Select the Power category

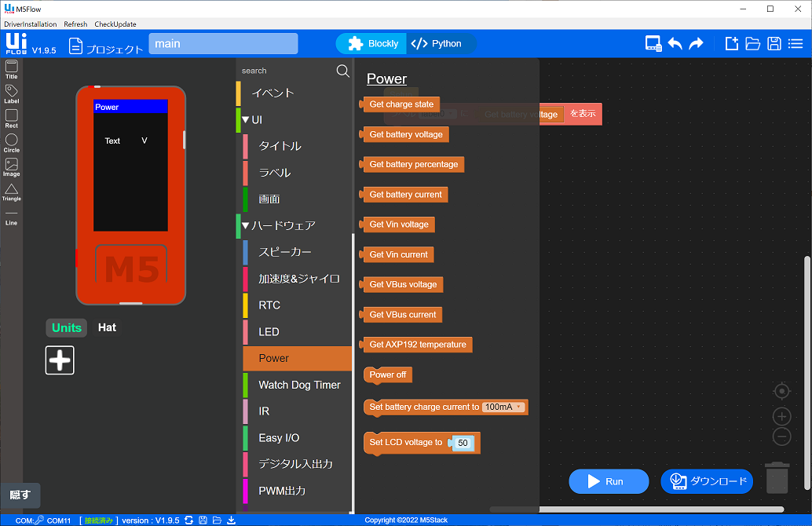pyautogui.click(x=298, y=358)
